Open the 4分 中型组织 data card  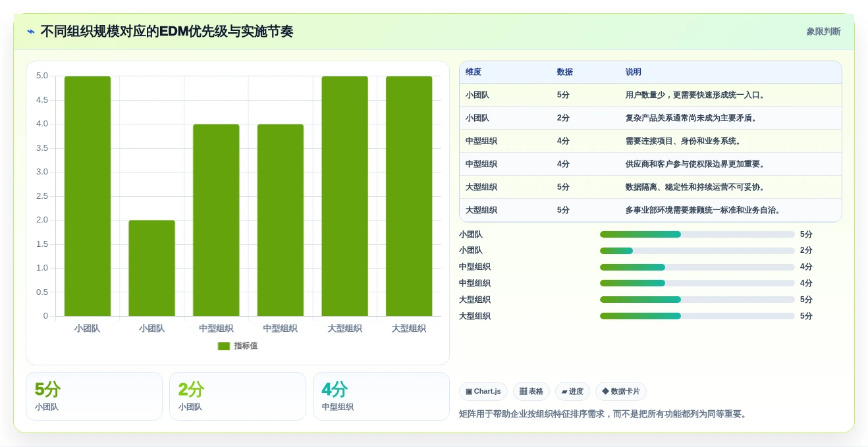click(x=381, y=396)
